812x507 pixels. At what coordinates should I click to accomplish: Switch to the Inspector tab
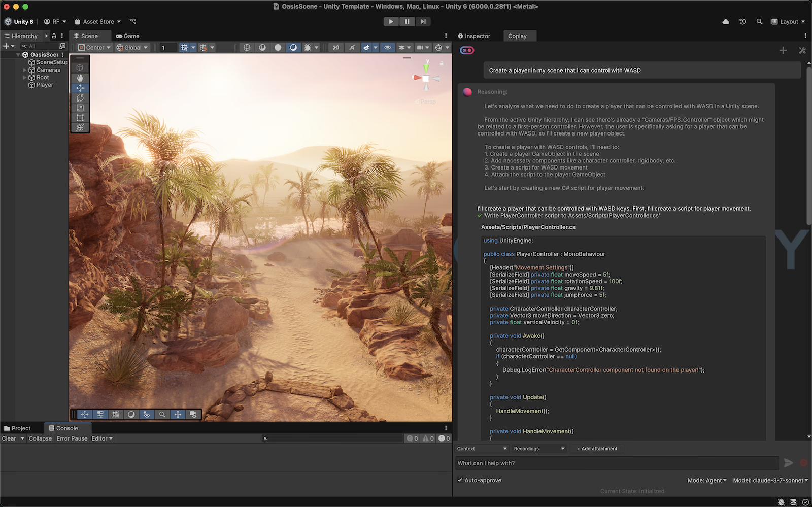(474, 36)
